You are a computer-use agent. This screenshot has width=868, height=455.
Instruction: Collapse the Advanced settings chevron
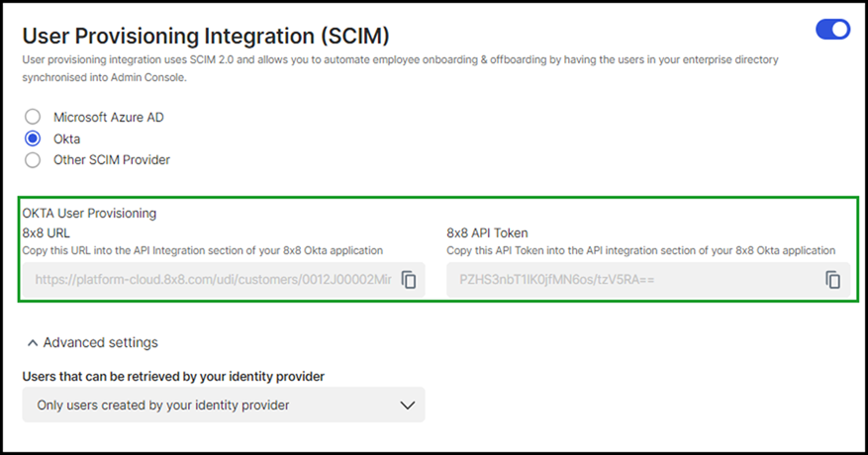(x=33, y=343)
